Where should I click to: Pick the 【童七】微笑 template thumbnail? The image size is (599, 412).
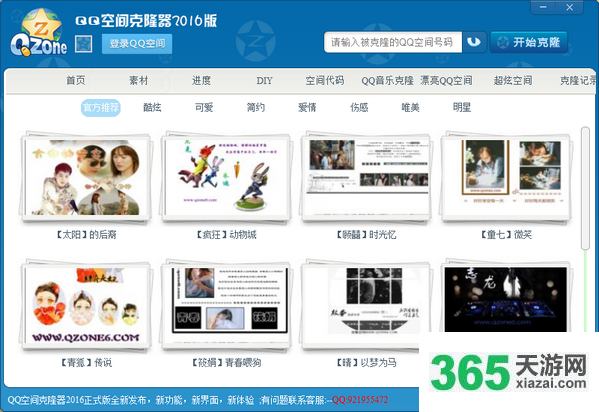point(507,178)
